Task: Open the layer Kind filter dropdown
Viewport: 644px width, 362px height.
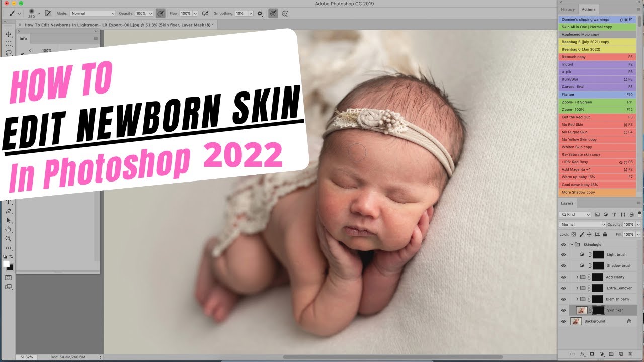Action: coord(576,215)
